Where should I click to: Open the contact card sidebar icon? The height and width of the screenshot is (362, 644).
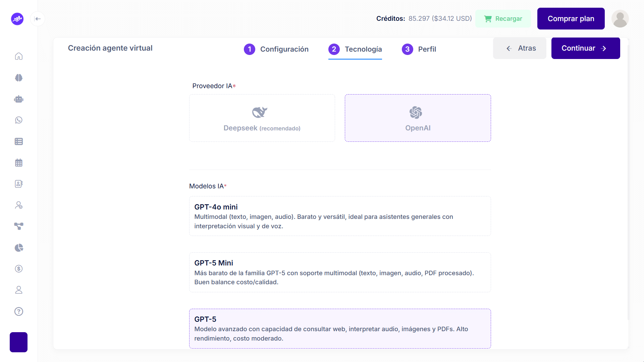[19, 184]
